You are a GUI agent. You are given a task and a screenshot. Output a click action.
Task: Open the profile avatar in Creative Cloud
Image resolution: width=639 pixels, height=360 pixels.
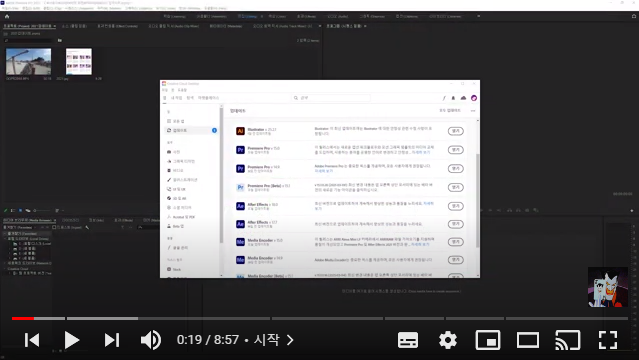coord(474,98)
